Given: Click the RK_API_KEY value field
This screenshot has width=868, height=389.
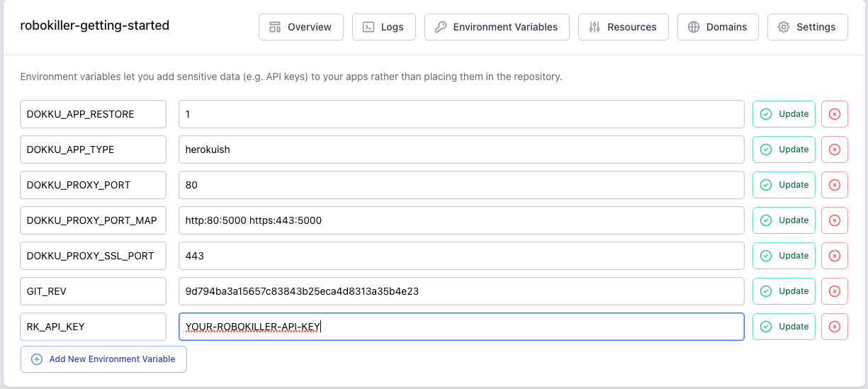Looking at the screenshot, I should [461, 327].
